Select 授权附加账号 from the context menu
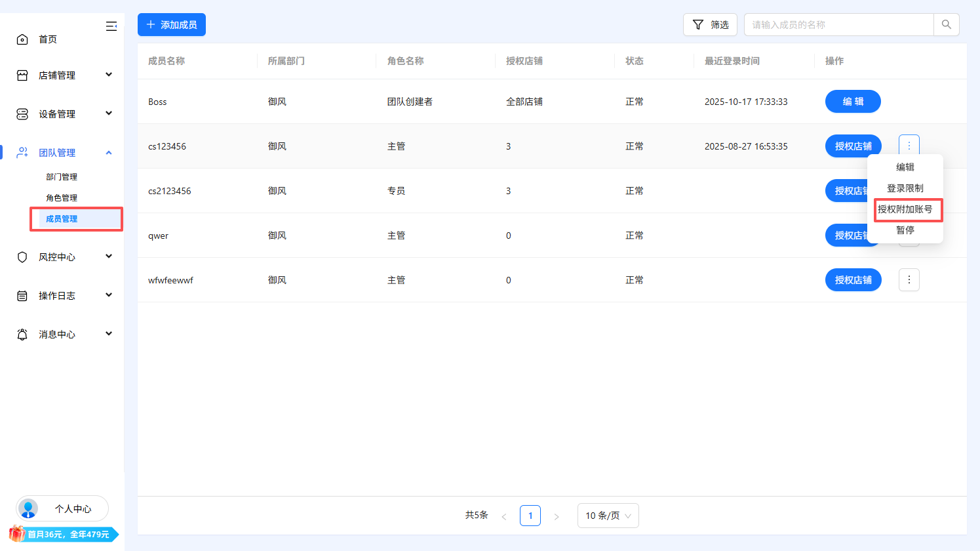Image resolution: width=980 pixels, height=551 pixels. (907, 209)
